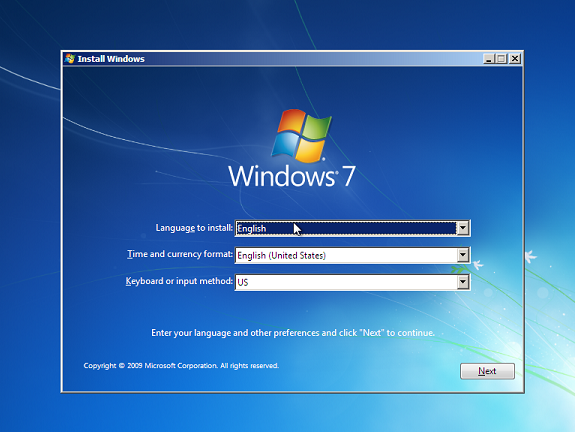Image resolution: width=575 pixels, height=432 pixels.
Task: Open the Language to install dropdown arrow
Action: [x=463, y=228]
